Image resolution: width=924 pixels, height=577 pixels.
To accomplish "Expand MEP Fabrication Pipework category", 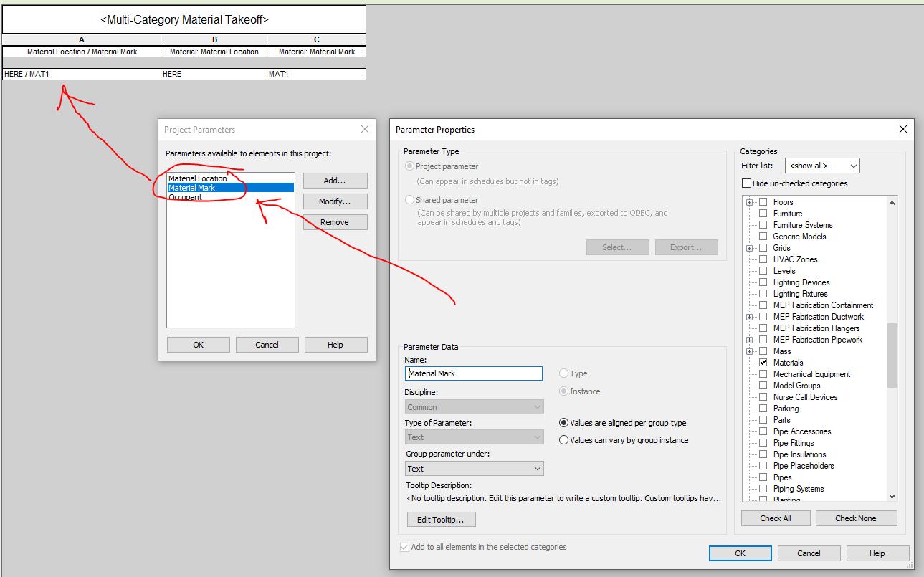I will coord(750,340).
